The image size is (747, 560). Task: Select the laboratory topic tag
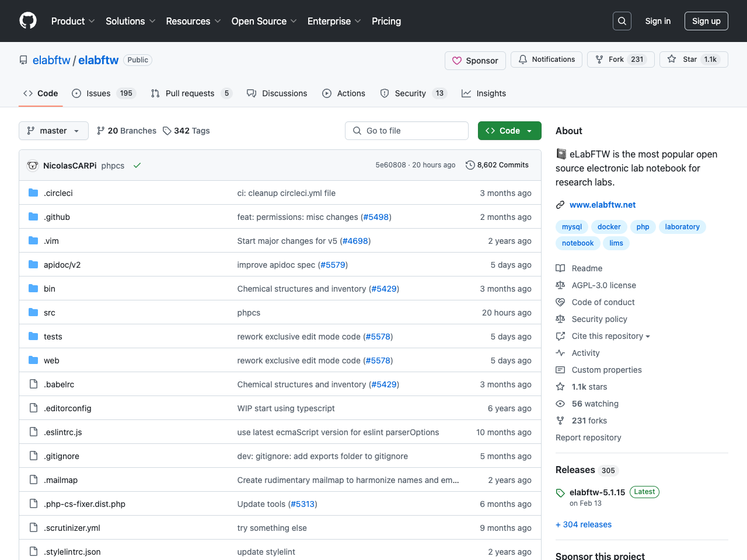(x=682, y=227)
